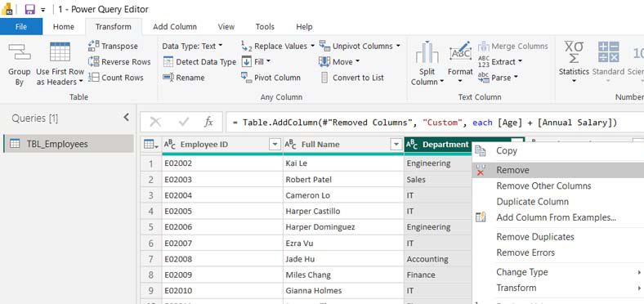Click the Split Column icon

click(427, 52)
